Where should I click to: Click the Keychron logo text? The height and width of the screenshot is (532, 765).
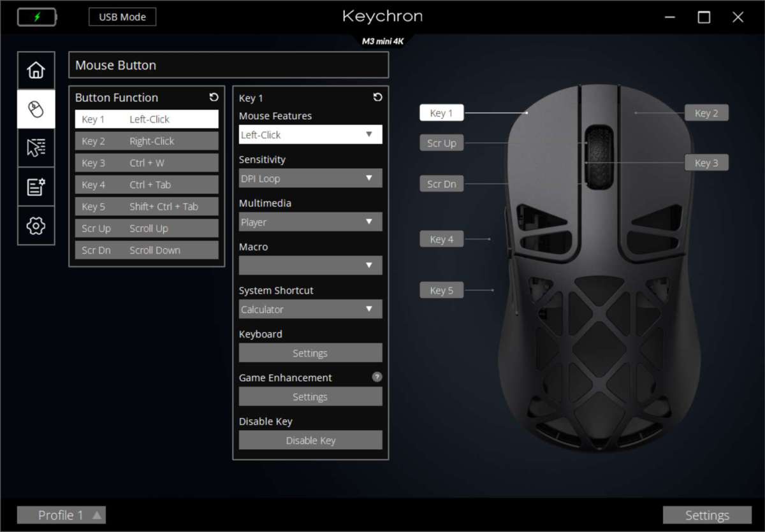[x=382, y=16]
